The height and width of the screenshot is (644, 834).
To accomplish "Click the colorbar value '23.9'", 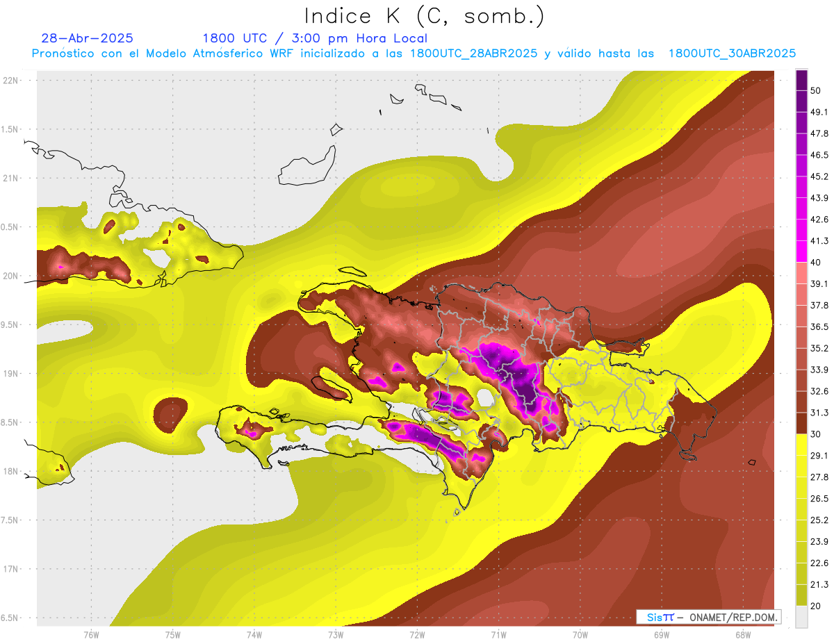I will pos(819,541).
